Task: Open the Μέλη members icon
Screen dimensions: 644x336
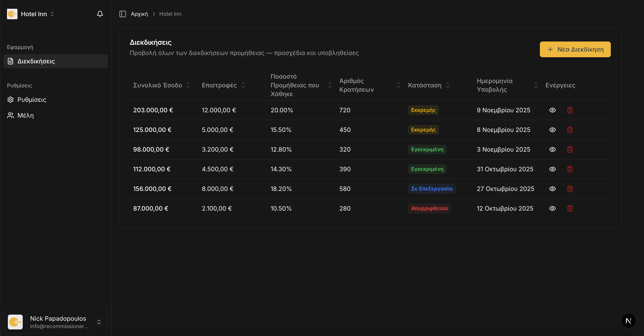Action: tap(10, 115)
